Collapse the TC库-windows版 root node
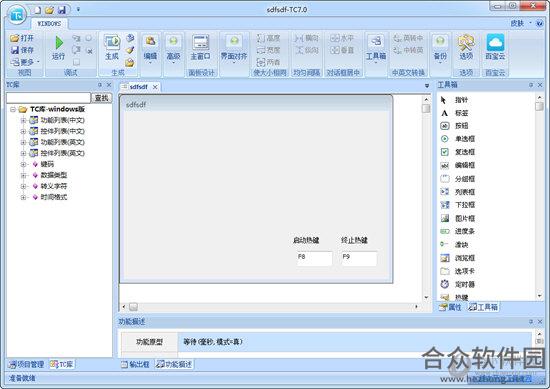Viewport: 550px width, 389px height. (x=13, y=109)
